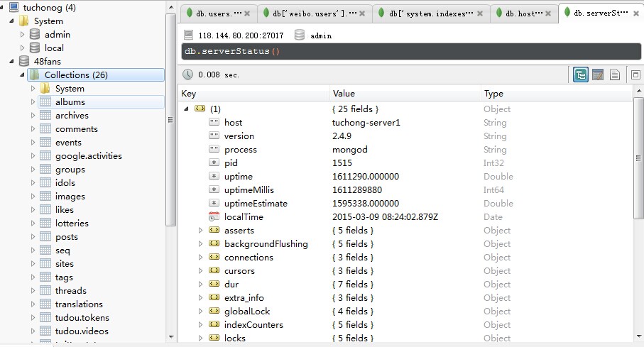Select the albums collection icon

pos(45,102)
